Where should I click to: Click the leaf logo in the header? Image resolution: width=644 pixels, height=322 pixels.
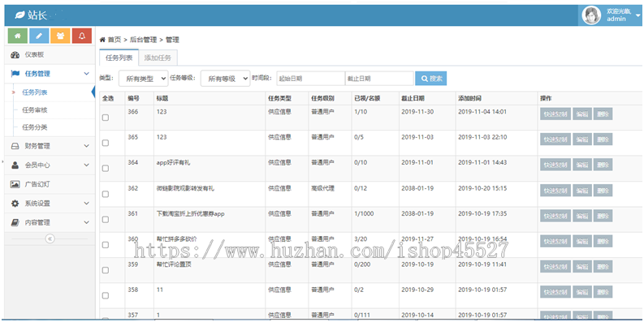(19, 15)
